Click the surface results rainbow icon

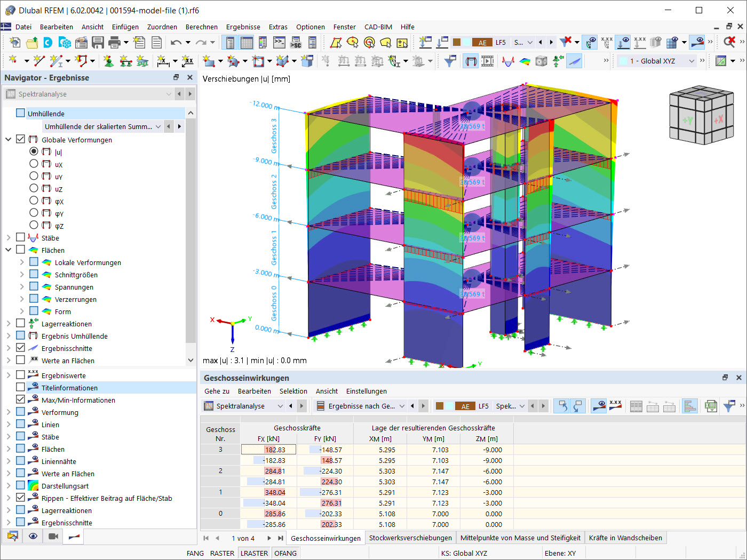[x=525, y=61]
